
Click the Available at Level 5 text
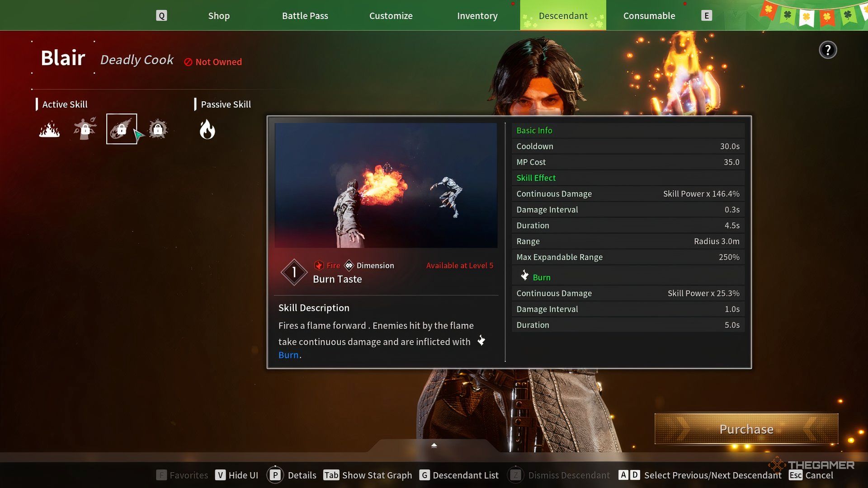(459, 266)
